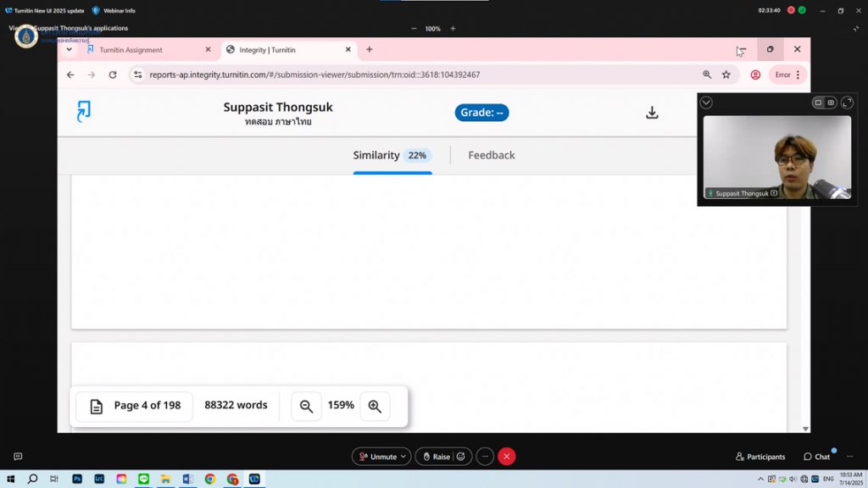Download the submission report
This screenshot has width=868, height=488.
tap(652, 113)
